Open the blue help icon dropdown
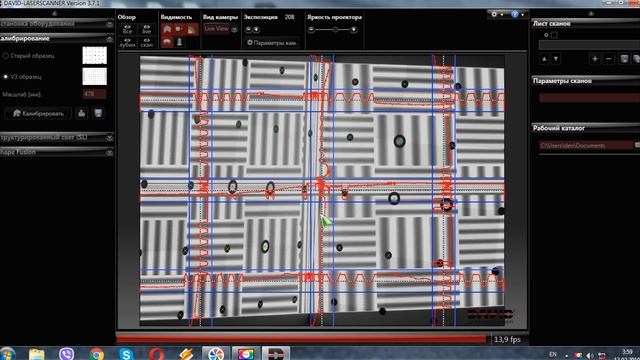 click(x=517, y=14)
